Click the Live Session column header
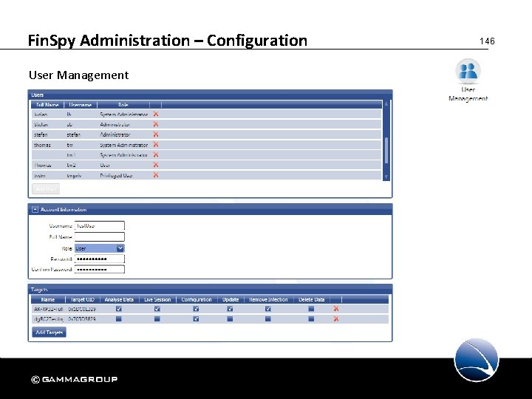 point(157,299)
